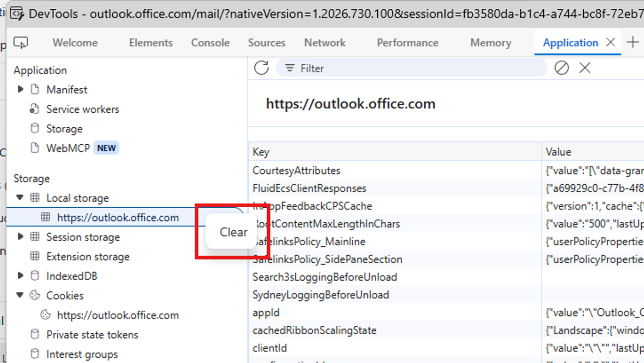
Task: Open the Service workers item
Action: [83, 109]
